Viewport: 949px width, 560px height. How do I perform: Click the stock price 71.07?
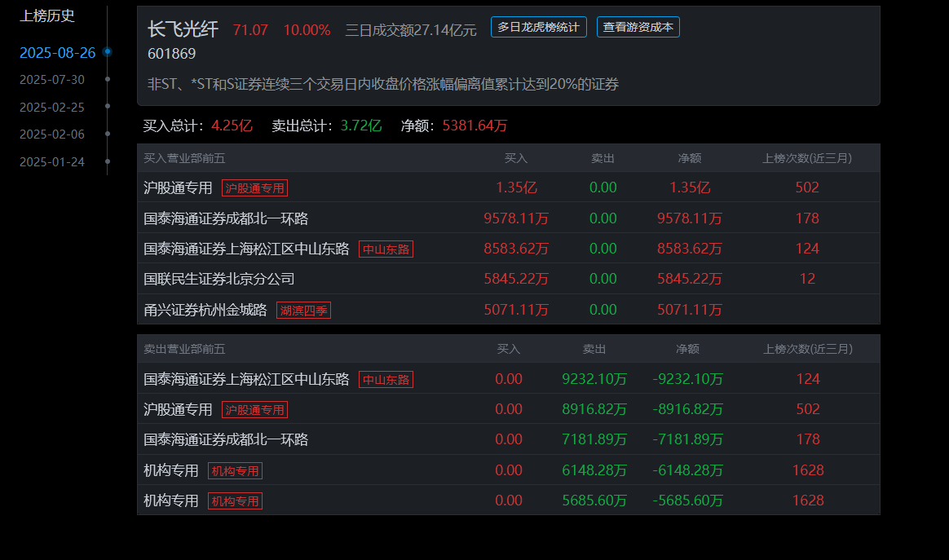(250, 30)
